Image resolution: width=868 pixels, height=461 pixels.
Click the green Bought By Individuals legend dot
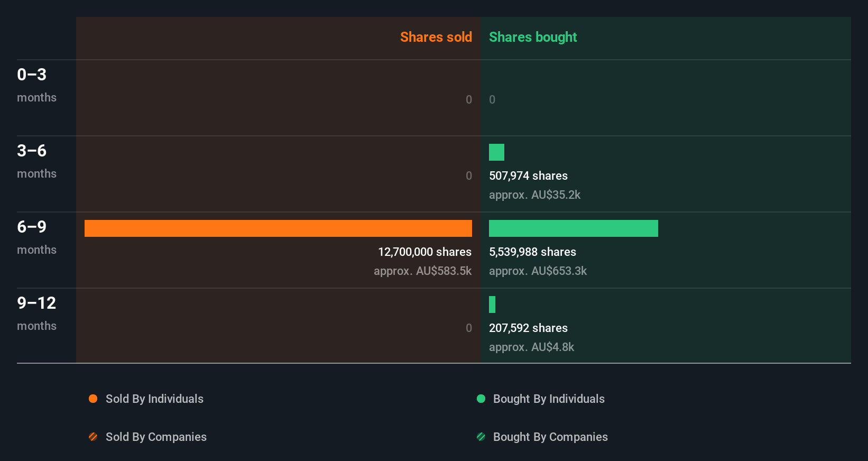point(481,399)
